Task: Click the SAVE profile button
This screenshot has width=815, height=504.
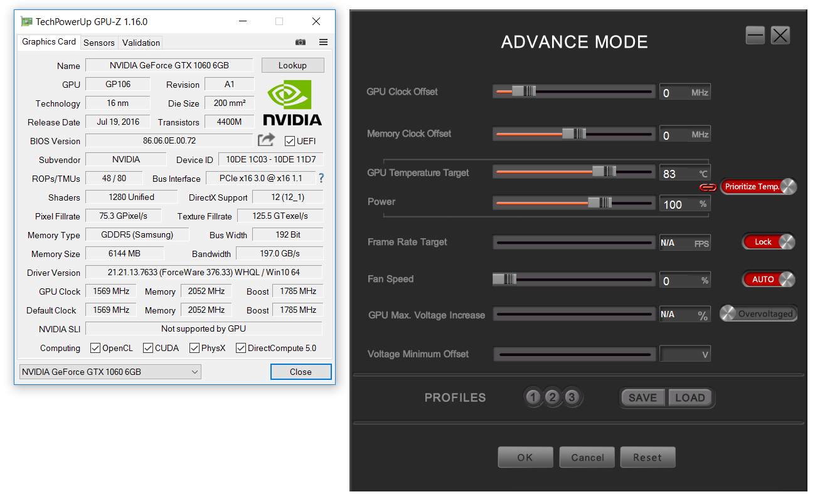Action: click(642, 397)
